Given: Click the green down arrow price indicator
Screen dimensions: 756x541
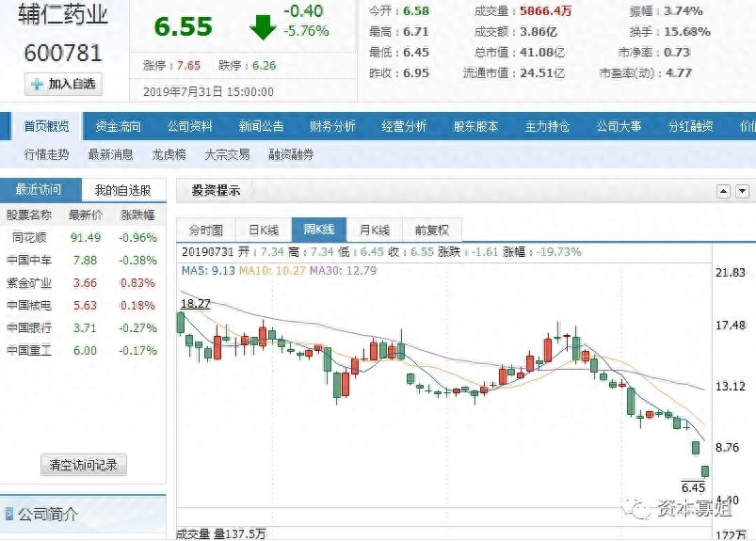Looking at the screenshot, I should (x=263, y=27).
